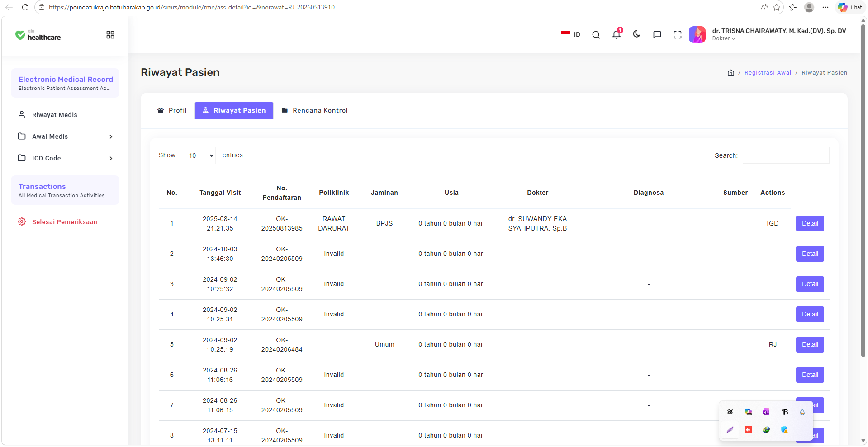Click the healthcare logo in the sidebar
The height and width of the screenshot is (447, 868).
[x=38, y=35]
